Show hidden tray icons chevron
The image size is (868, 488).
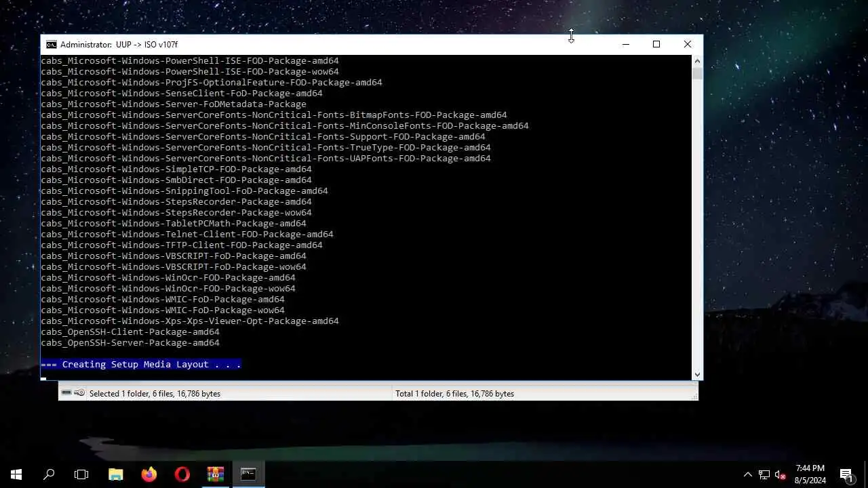748,474
